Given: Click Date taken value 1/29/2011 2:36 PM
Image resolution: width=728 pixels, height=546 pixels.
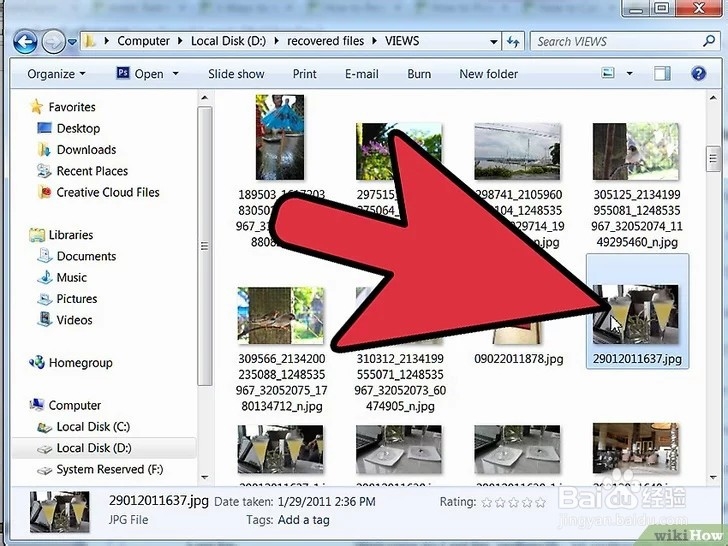Looking at the screenshot, I should pos(326,501).
